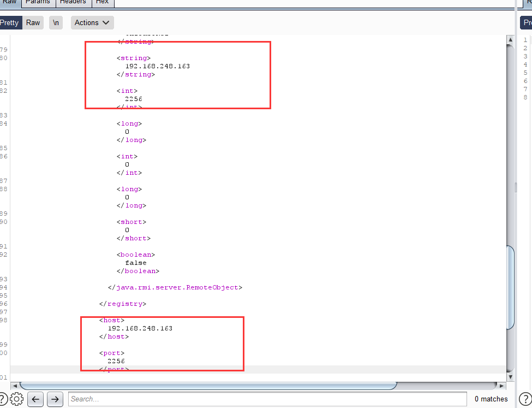Click the </short> closing tag
This screenshot has width=532, height=408.
click(134, 238)
